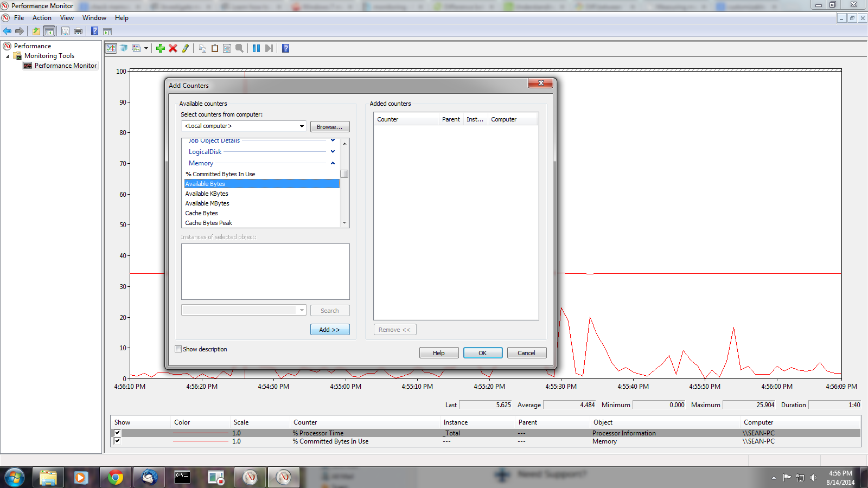Select the Available MBytes counter
Image resolution: width=868 pixels, height=488 pixels.
tap(261, 203)
